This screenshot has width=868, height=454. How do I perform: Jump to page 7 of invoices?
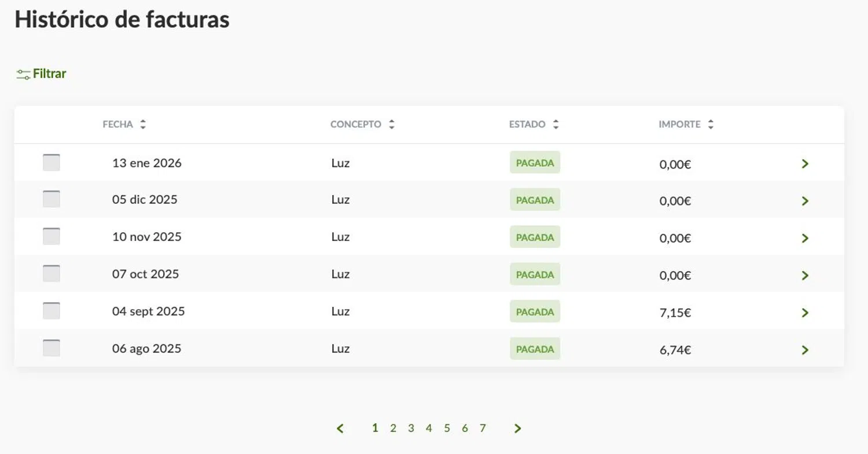[483, 429]
